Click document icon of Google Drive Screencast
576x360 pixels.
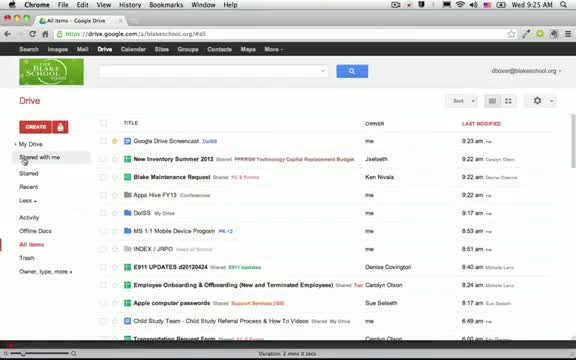point(127,141)
